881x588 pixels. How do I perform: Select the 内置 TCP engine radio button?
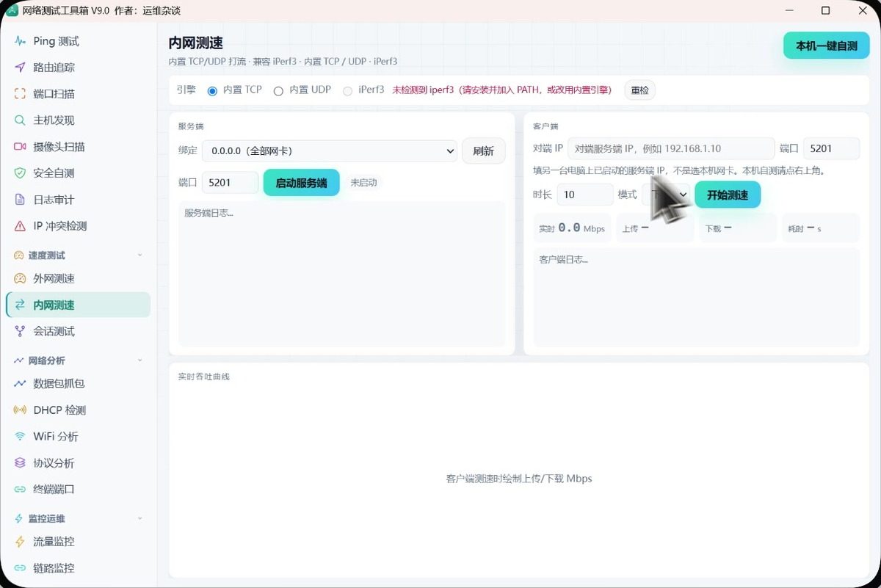(x=212, y=91)
